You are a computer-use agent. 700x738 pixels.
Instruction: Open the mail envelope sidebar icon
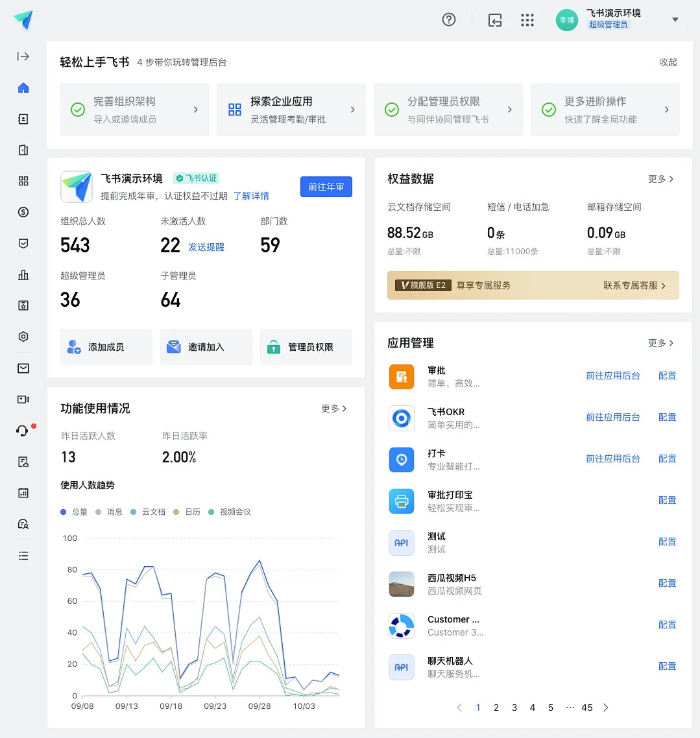(23, 368)
